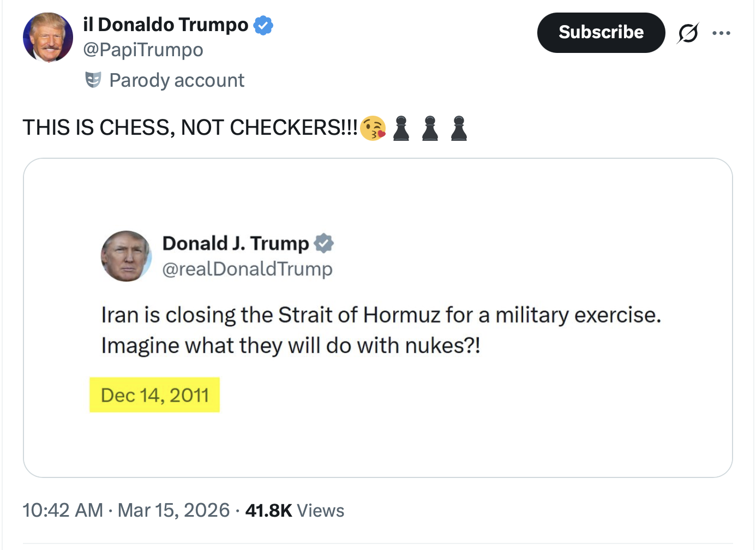Click the il Donaldo Trumpo profile avatar
Viewport: 756px width, 550px height.
[x=48, y=37]
